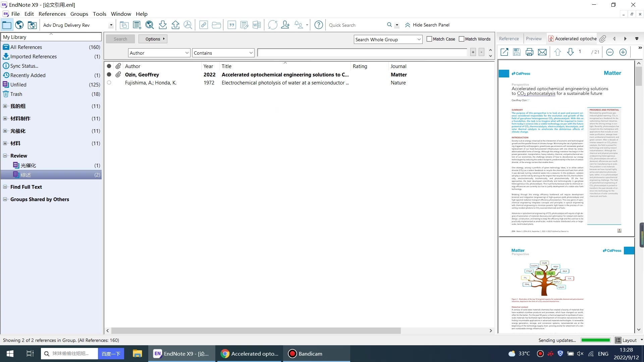Click the Help question mark icon
644x362 pixels.
click(319, 25)
